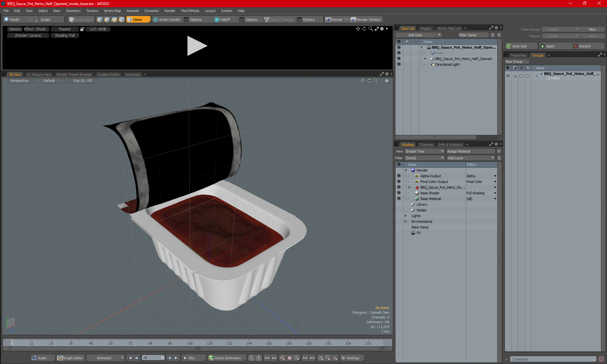Click the Cache Deformers icon
607x364 pixels.
click(x=211, y=358)
